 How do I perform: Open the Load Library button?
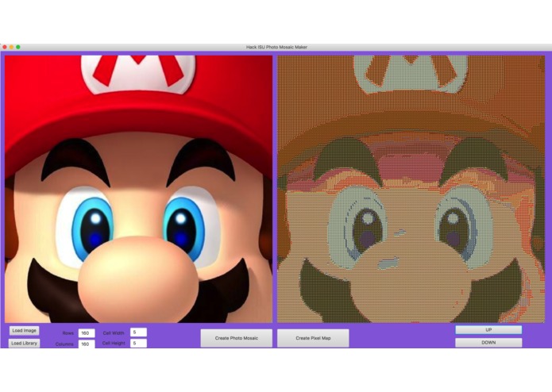(24, 343)
